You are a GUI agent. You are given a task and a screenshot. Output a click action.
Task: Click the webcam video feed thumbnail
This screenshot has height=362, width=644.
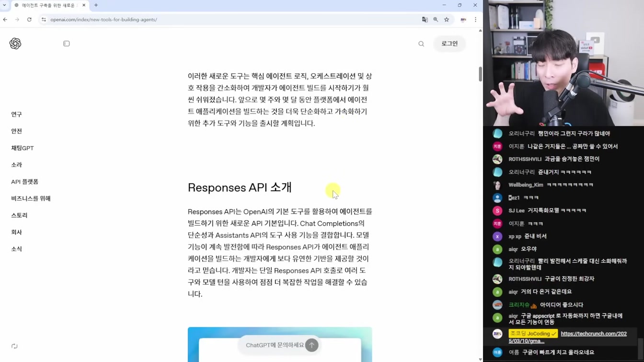click(563, 63)
